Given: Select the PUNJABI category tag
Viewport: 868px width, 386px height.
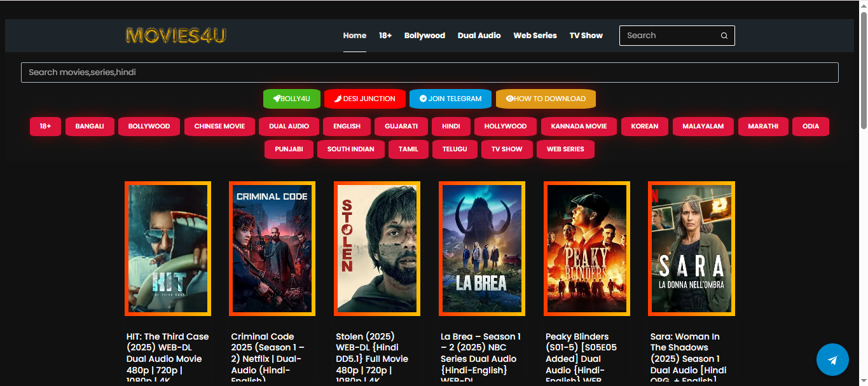Looking at the screenshot, I should 289,149.
